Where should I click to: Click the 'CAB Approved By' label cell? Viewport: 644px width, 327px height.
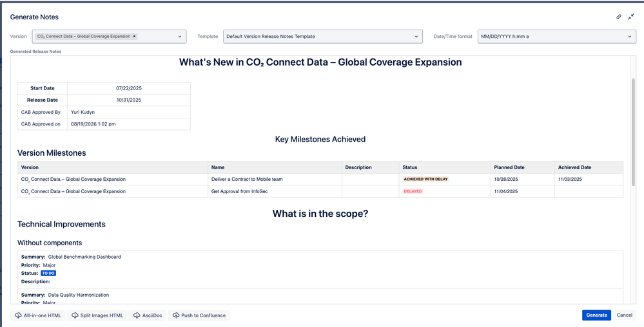(x=43, y=112)
